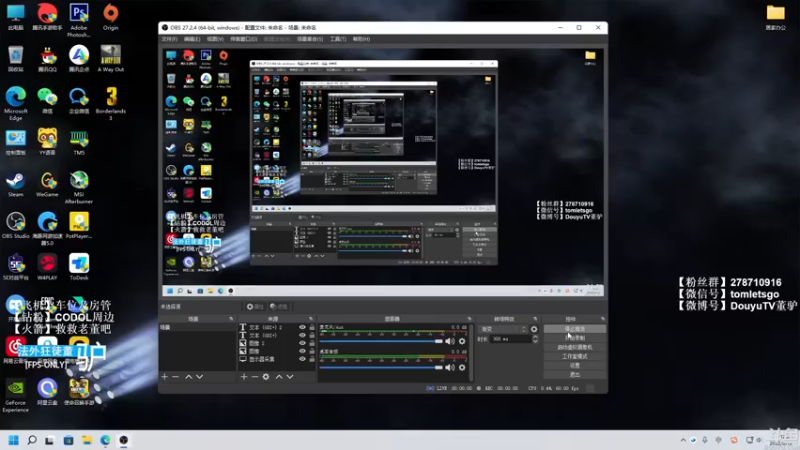This screenshot has width=800, height=450.
Task: Open the 停靠窗口(D) menu
Action: (x=244, y=39)
